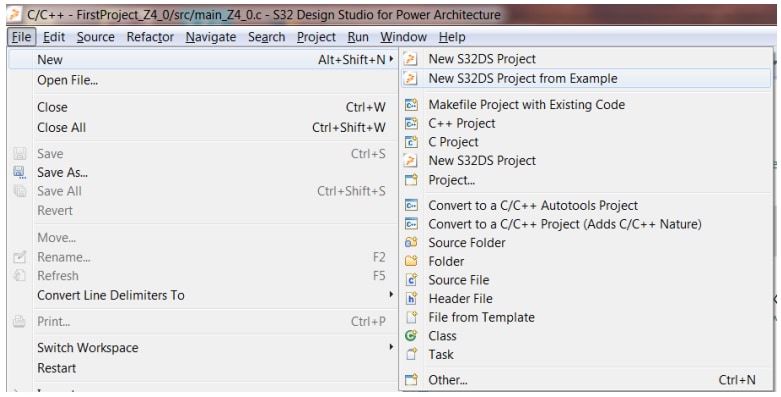Open the Search menu

coord(266,37)
